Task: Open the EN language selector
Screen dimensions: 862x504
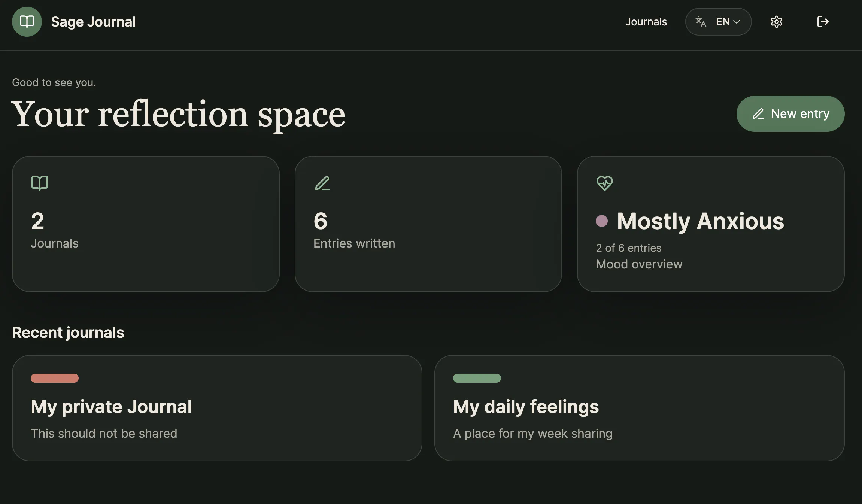Action: (718, 22)
